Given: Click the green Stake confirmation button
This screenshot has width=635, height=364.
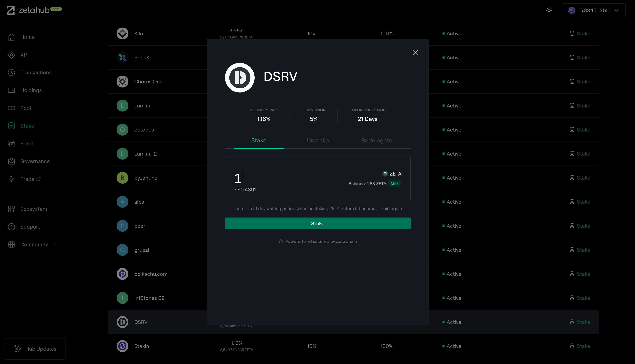Looking at the screenshot, I should [x=318, y=223].
